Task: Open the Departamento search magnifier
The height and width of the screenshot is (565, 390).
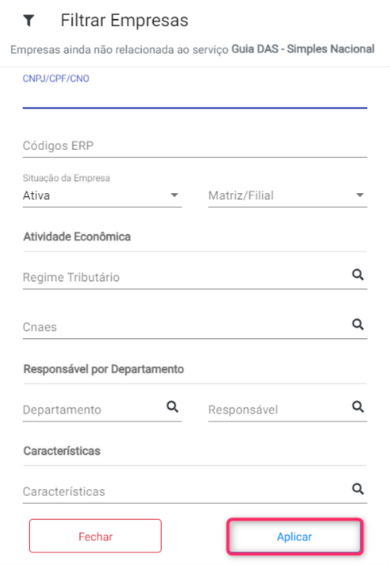Action: [172, 407]
